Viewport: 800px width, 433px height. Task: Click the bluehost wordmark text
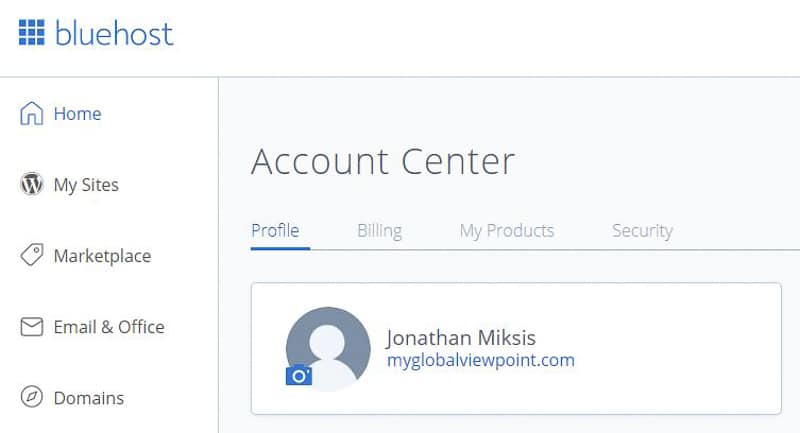point(114,34)
